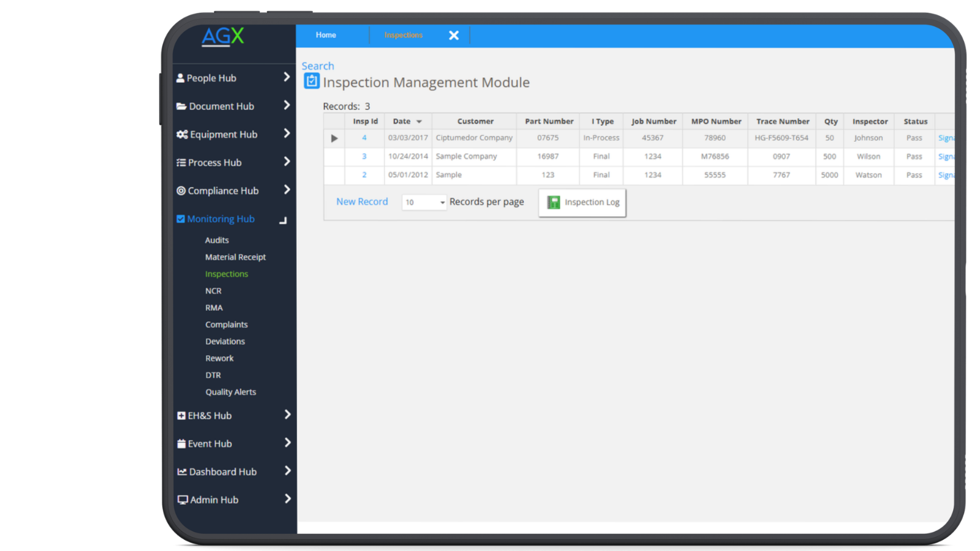Click the Event Hub calendar icon

181,443
